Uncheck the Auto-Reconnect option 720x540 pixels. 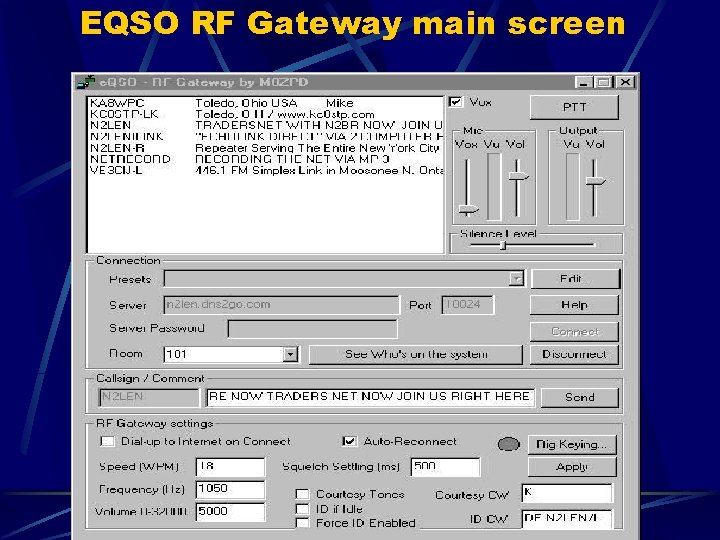click(349, 441)
